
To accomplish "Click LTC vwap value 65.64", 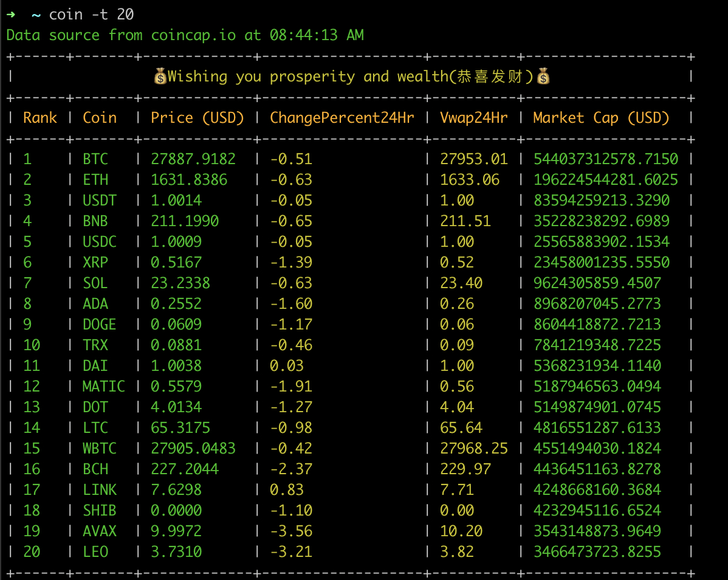I will coord(461,427).
